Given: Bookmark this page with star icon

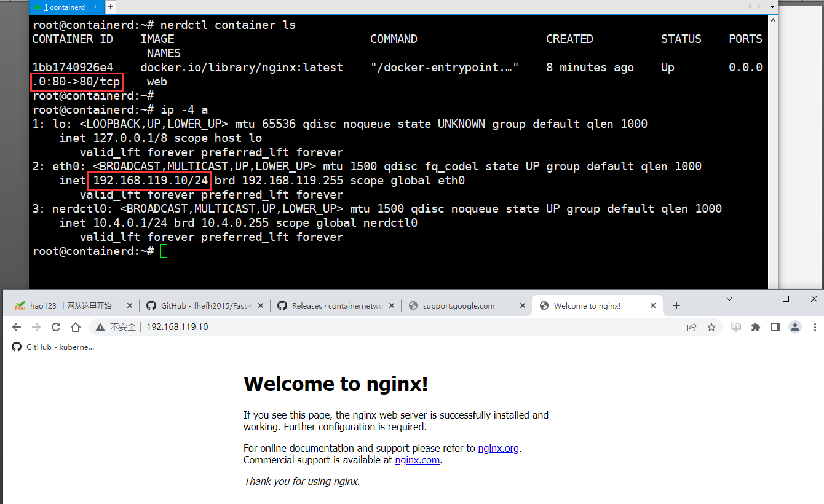Looking at the screenshot, I should [x=711, y=327].
